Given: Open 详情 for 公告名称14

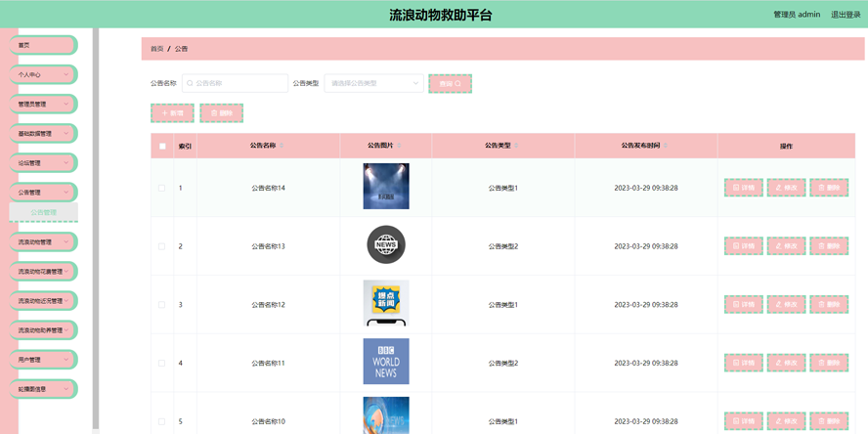Looking at the screenshot, I should click(x=744, y=188).
